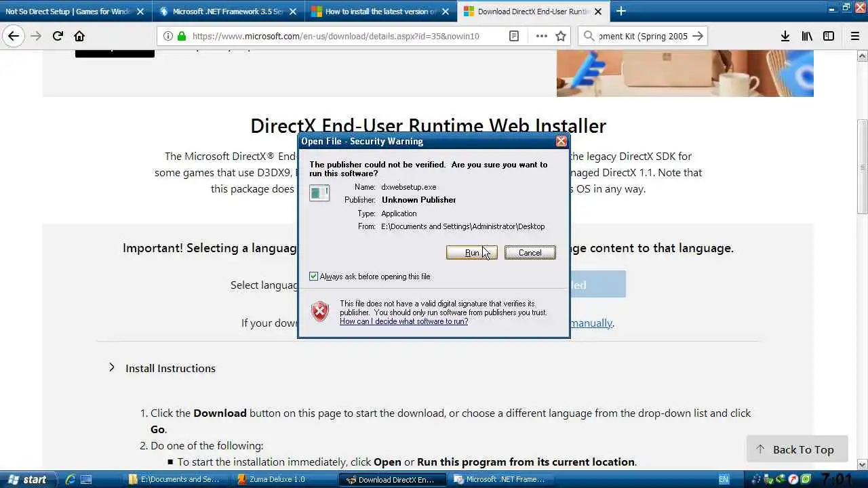
Task: Toggle Reader View in the address bar
Action: point(514,37)
